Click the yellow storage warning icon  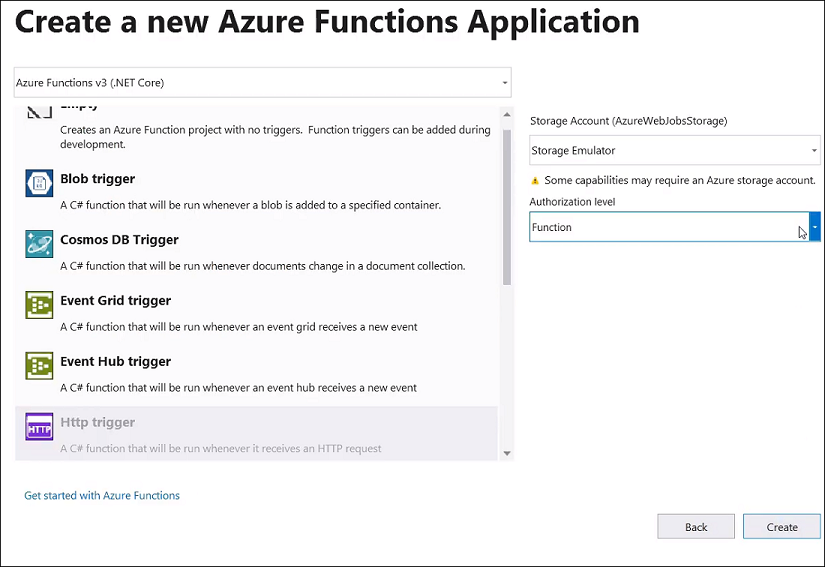click(x=535, y=181)
